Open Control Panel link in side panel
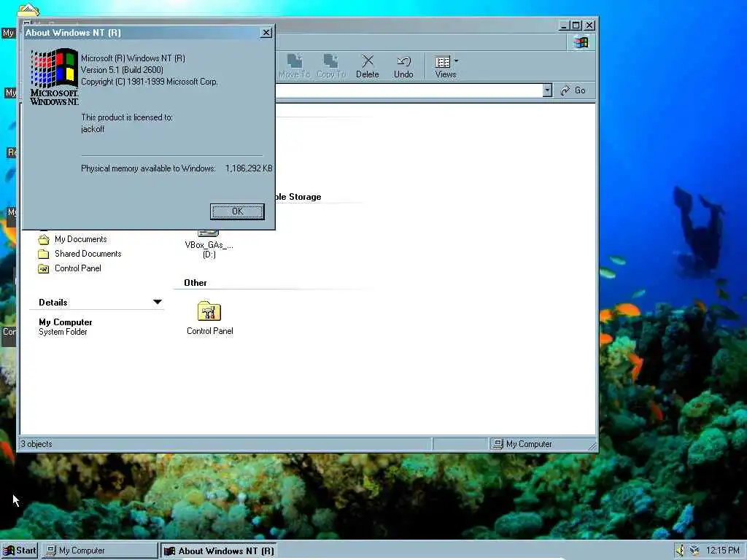747x560 pixels. click(77, 268)
